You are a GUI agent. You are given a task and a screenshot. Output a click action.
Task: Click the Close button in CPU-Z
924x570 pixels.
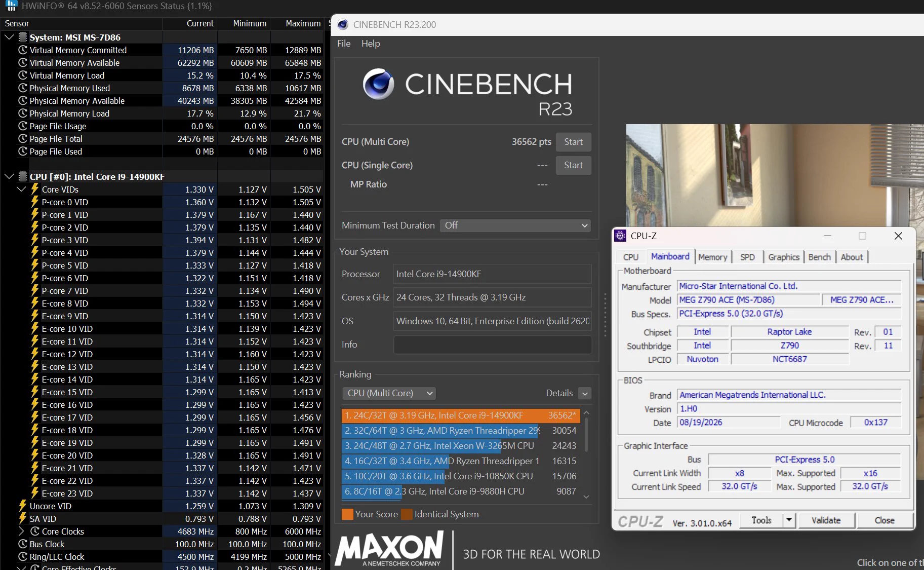click(x=885, y=520)
